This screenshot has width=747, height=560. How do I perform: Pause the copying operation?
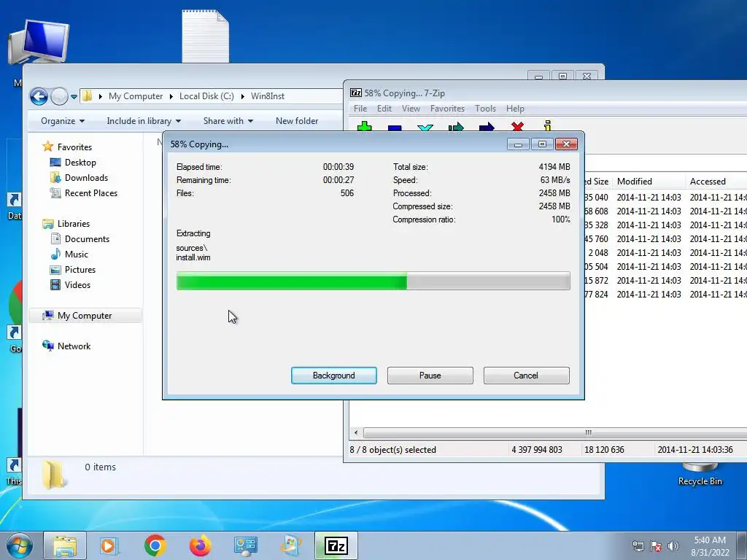430,376
